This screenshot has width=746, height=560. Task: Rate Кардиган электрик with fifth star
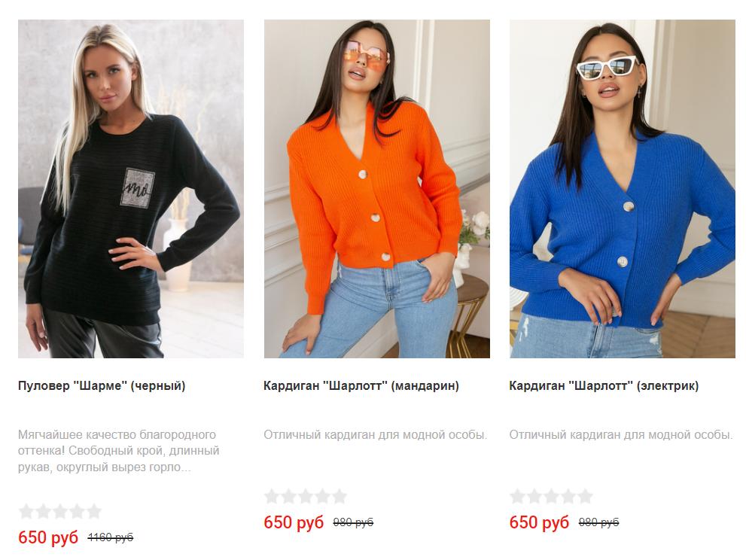pos(585,496)
